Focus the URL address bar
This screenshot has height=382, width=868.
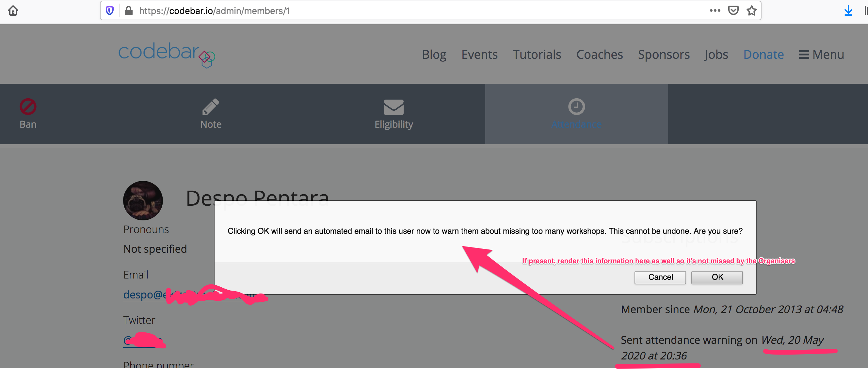coord(404,11)
